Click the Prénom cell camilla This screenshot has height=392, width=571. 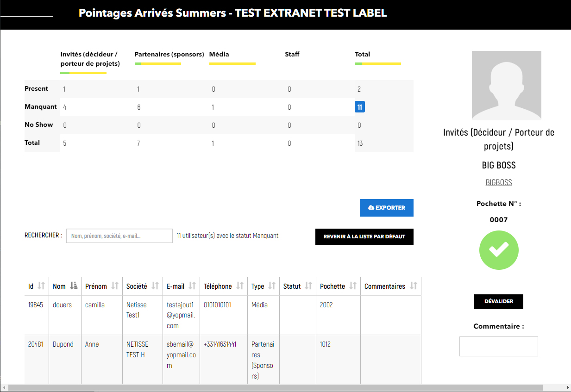95,305
